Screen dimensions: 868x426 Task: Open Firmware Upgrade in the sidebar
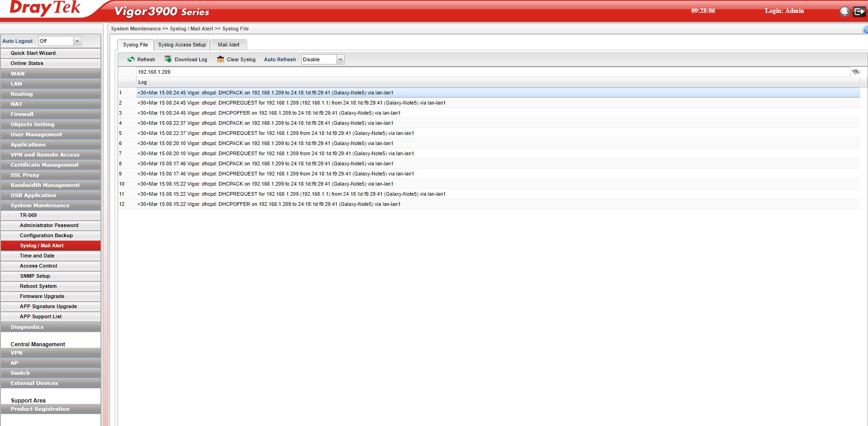click(42, 296)
